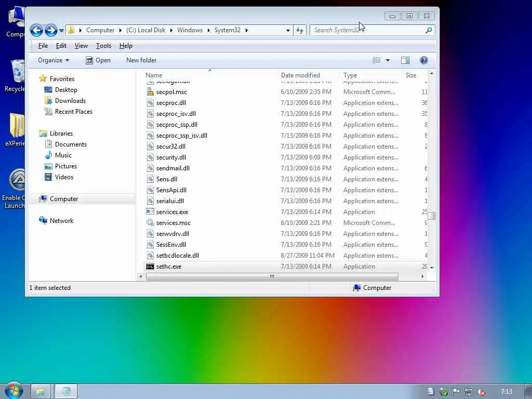This screenshot has height=399, width=532.
Task: Select sendmail.dll file
Action: point(173,168)
